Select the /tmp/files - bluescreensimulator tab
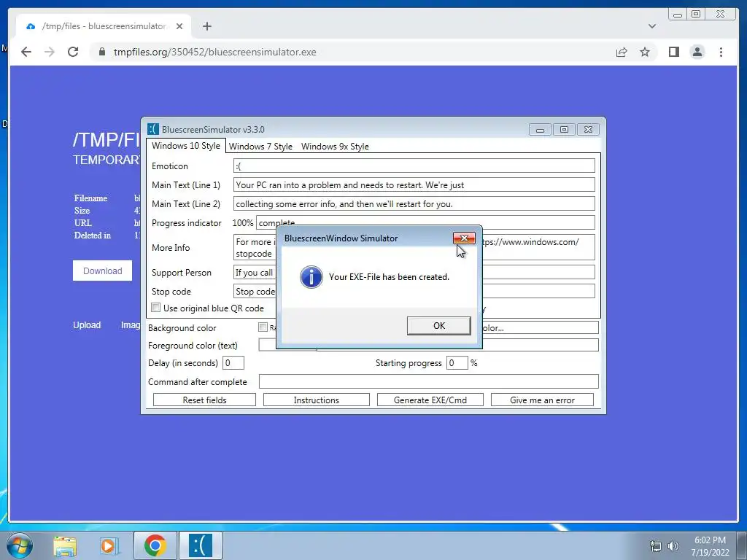 tap(104, 26)
